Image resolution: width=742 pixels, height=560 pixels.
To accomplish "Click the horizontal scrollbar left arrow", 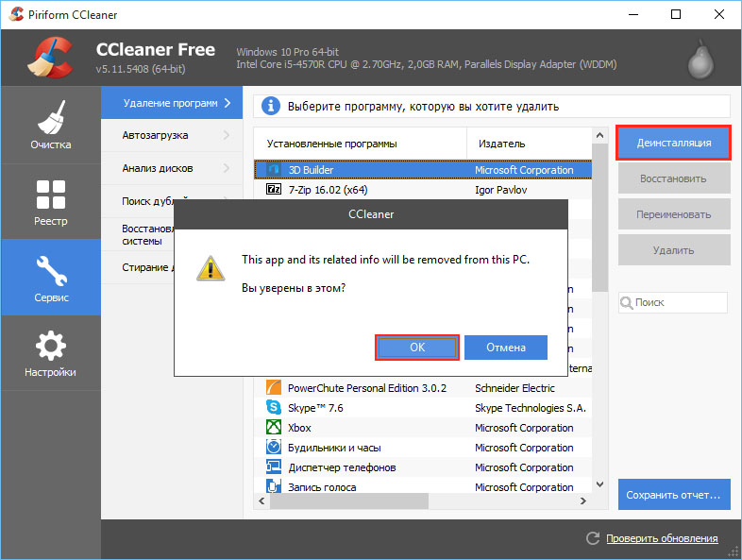I will (x=261, y=501).
